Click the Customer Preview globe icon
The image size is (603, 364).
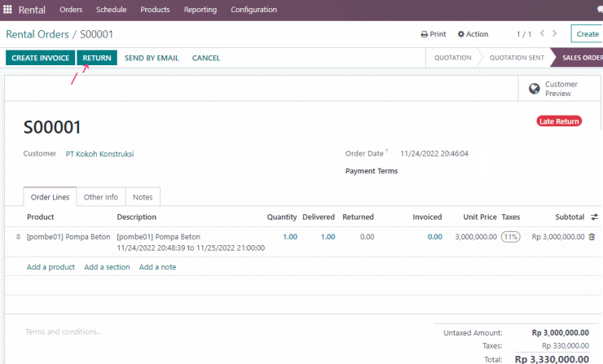[x=535, y=89]
